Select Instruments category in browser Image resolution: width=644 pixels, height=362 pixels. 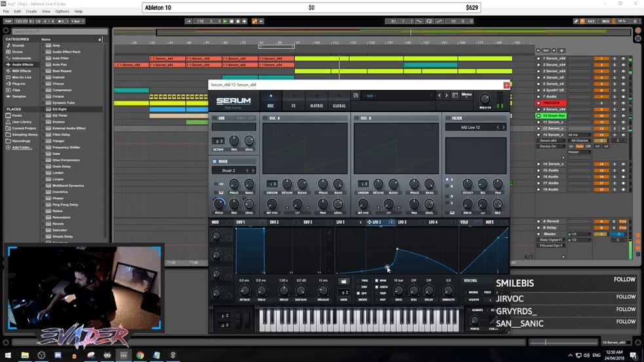point(21,58)
